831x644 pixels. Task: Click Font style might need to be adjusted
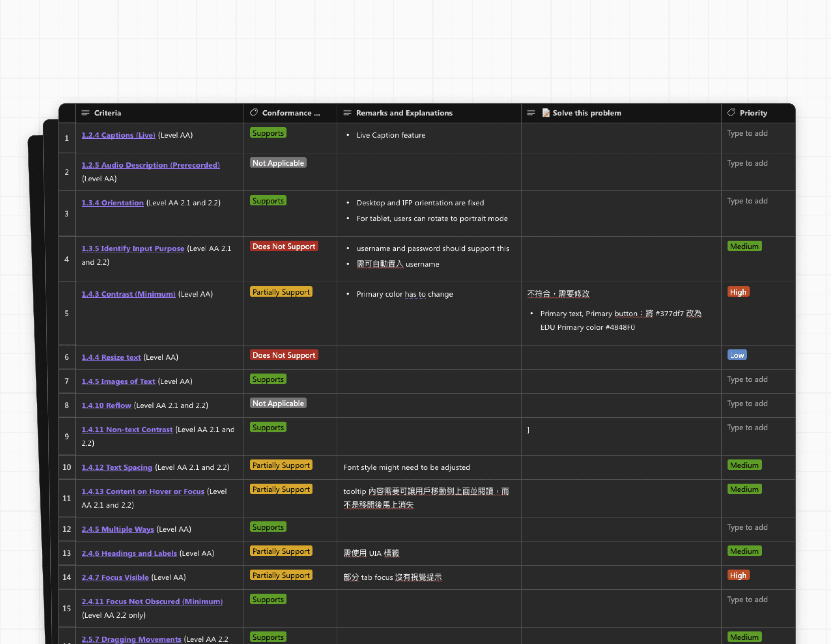pyautogui.click(x=407, y=467)
